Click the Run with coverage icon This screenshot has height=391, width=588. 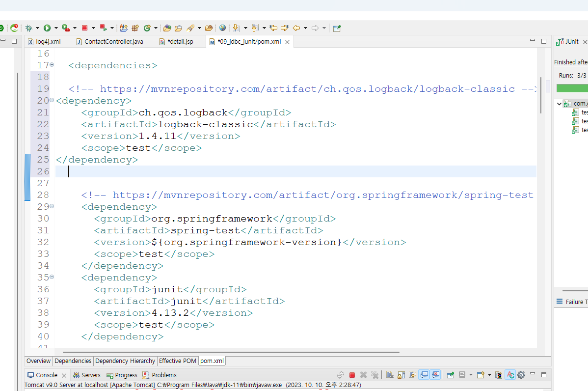66,28
